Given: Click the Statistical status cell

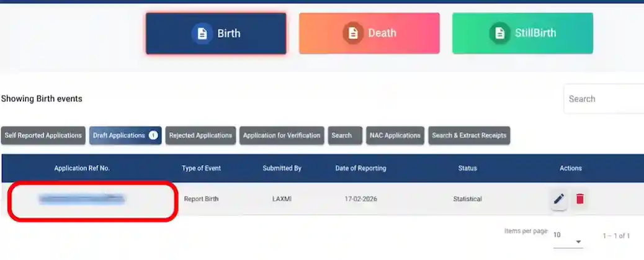Looking at the screenshot, I should tap(467, 199).
